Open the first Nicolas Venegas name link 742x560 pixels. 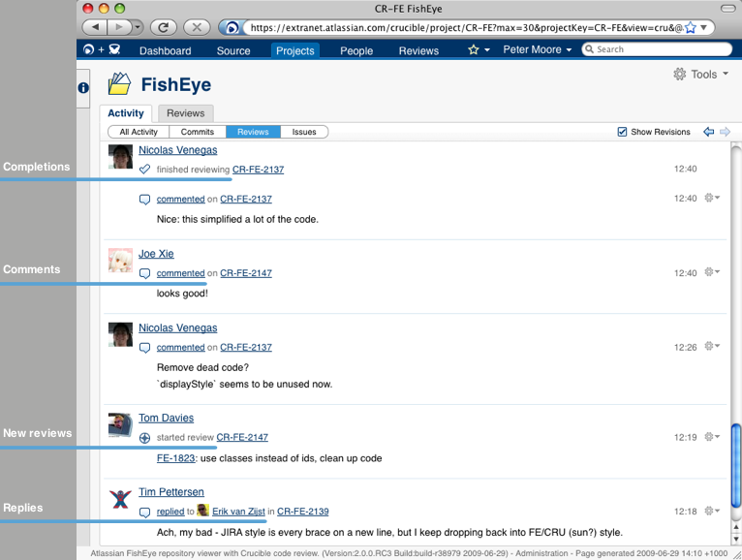coord(178,150)
